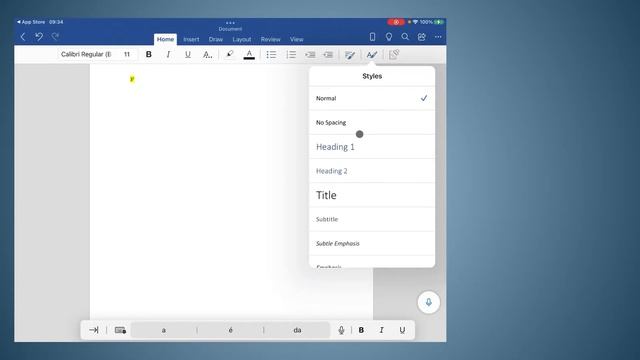Tap the round Dictate microphone button

coord(429,302)
